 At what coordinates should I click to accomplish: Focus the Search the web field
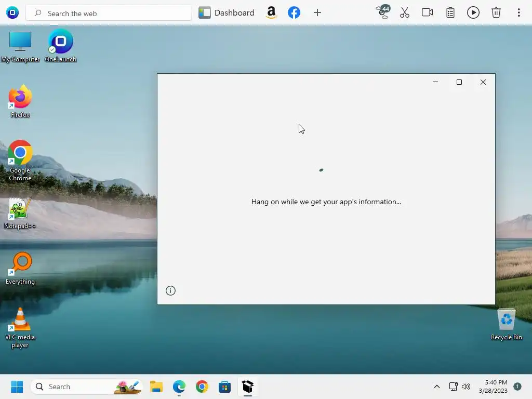click(x=109, y=13)
